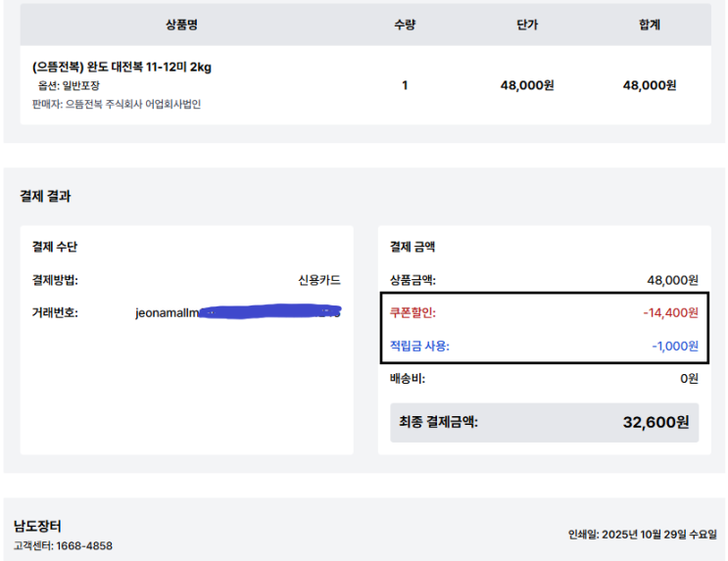The width and height of the screenshot is (728, 561).
Task: Click the jeonamall transaction number
Action: [238, 313]
